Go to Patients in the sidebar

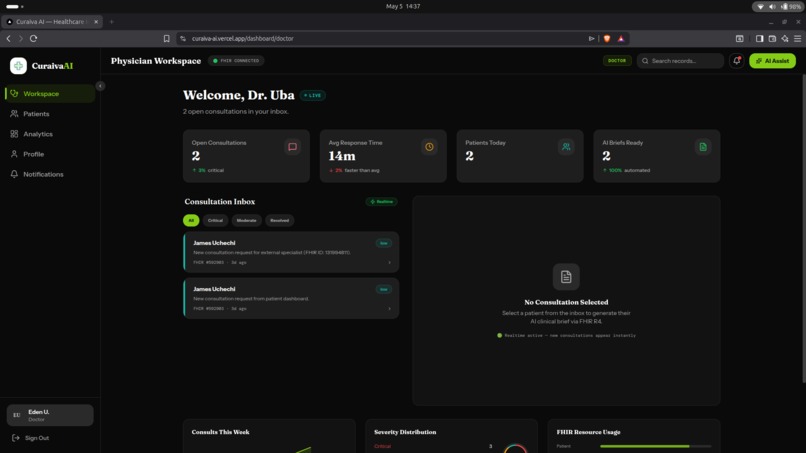point(50,114)
